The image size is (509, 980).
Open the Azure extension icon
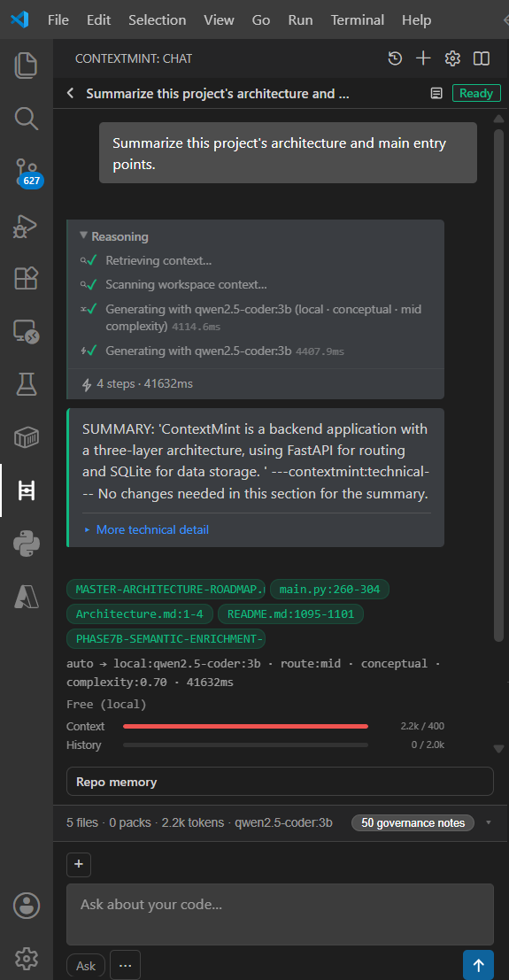coord(27,598)
